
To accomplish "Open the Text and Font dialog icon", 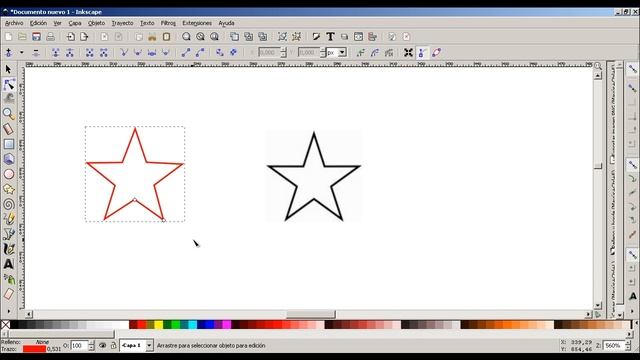I will pyautogui.click(x=330, y=37).
